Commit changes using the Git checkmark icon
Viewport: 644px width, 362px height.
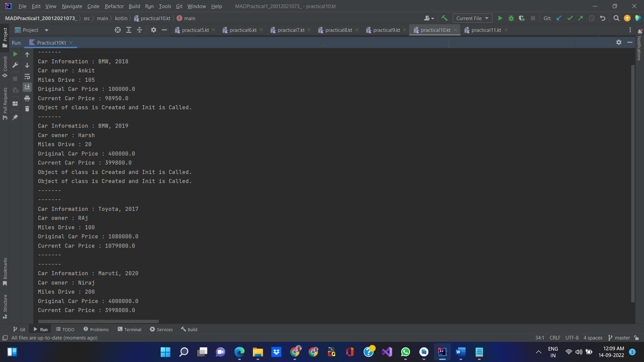(x=570, y=18)
